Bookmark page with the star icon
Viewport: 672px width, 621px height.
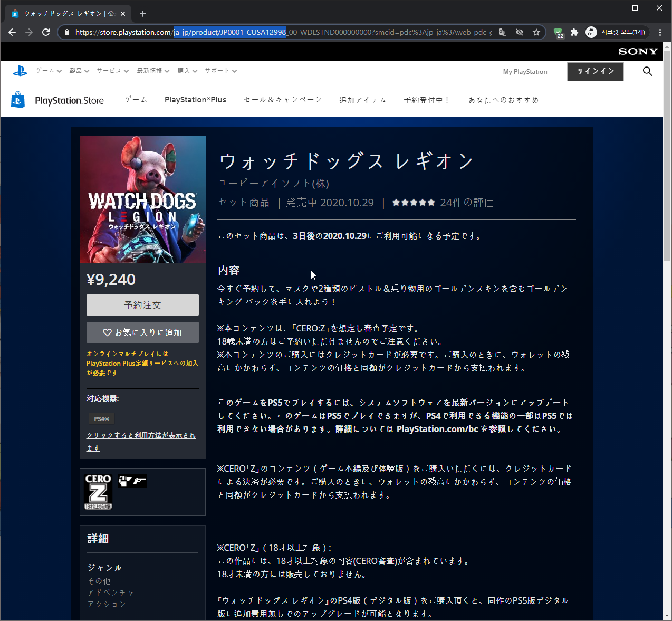pos(536,32)
